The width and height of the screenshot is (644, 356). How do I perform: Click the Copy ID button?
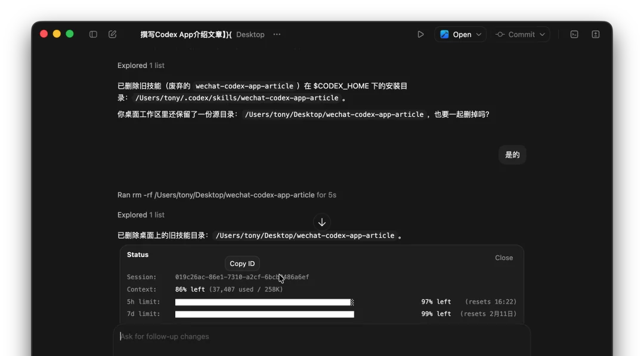[x=242, y=263]
